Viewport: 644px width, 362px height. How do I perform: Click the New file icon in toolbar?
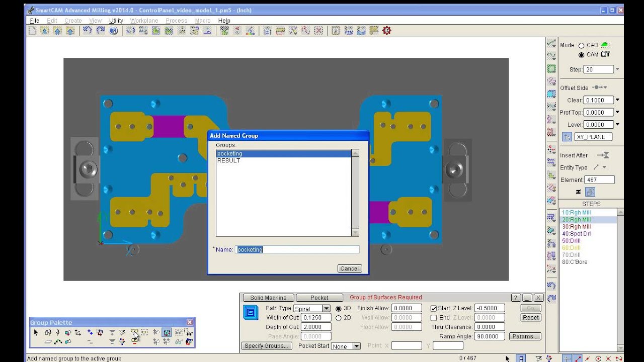32,31
